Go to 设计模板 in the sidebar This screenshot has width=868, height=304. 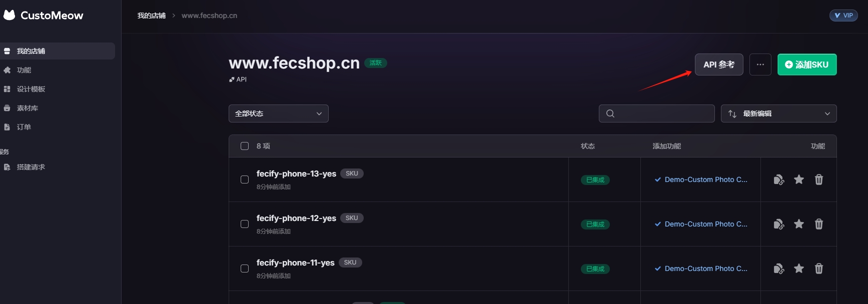click(x=31, y=89)
